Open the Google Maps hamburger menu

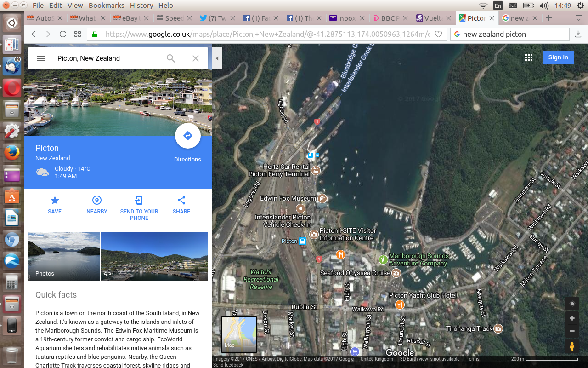coord(41,58)
